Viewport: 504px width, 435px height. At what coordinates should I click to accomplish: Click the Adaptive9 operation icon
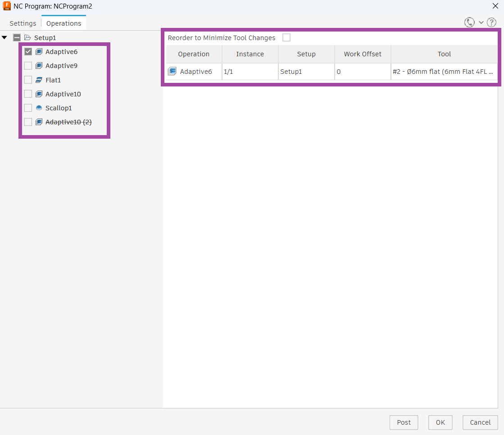tap(39, 66)
